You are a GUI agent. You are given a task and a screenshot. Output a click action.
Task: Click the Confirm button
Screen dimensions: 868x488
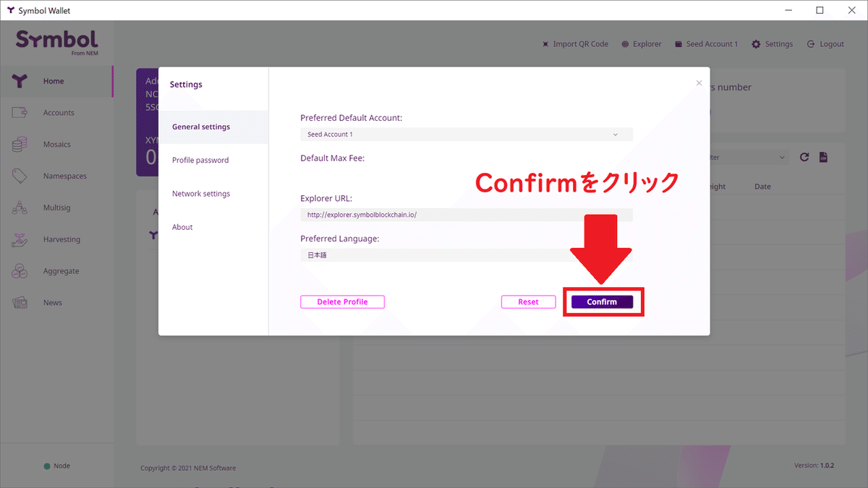(x=602, y=302)
